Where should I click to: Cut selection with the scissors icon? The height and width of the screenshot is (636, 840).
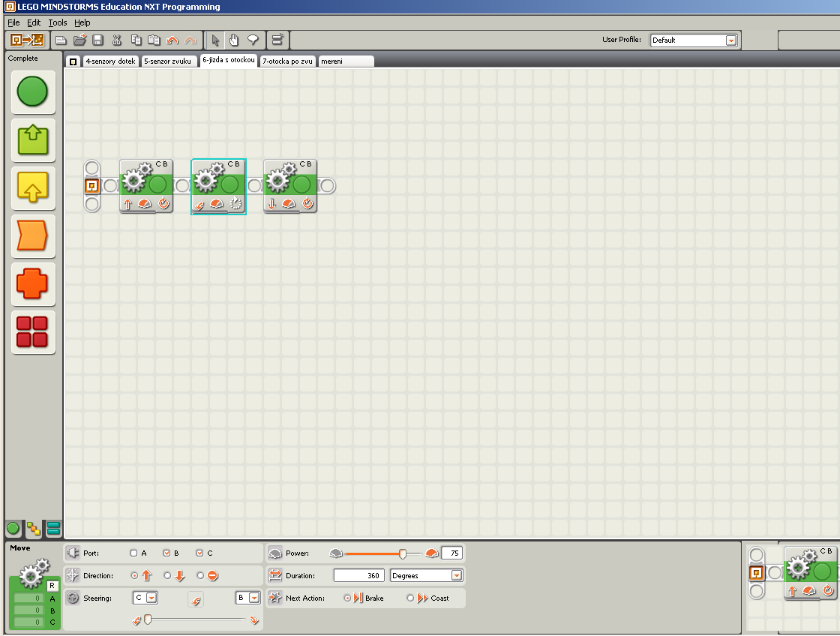tap(117, 40)
